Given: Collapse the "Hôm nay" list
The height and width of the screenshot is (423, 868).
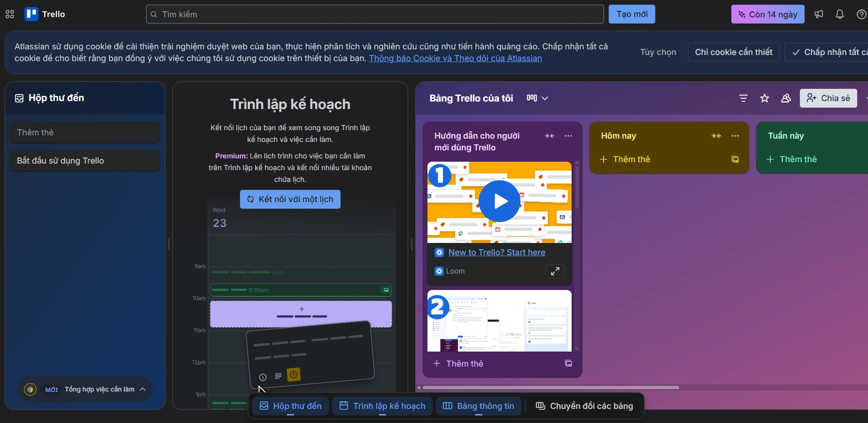Looking at the screenshot, I should coord(716,136).
